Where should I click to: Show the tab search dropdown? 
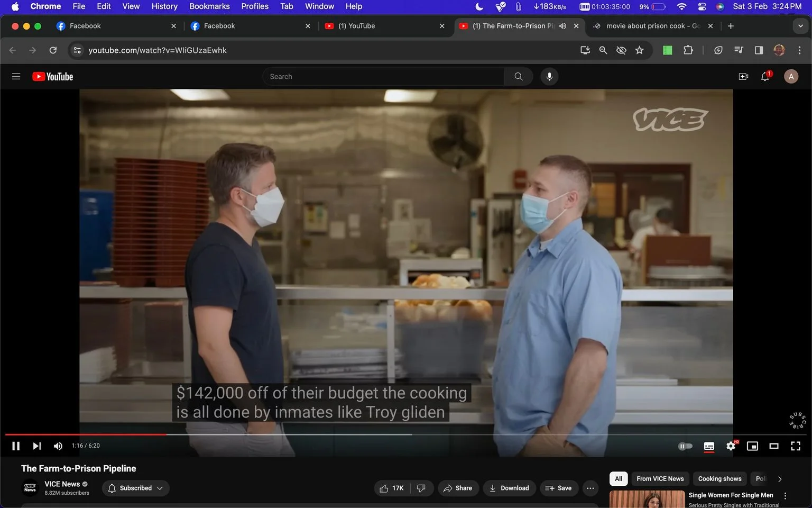(x=800, y=26)
